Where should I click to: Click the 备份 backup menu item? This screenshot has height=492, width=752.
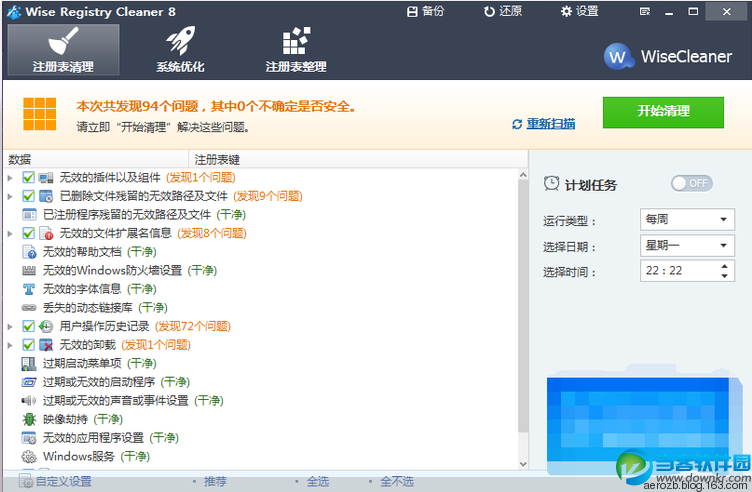click(x=425, y=12)
